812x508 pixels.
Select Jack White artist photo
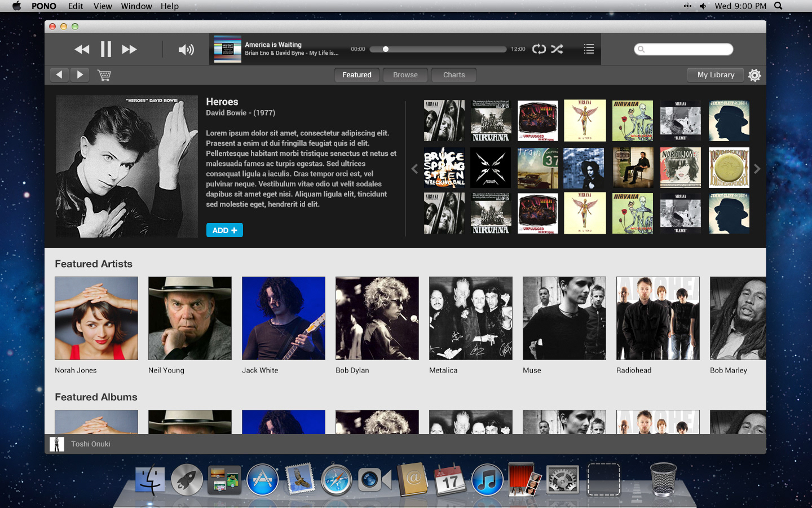[x=284, y=318]
